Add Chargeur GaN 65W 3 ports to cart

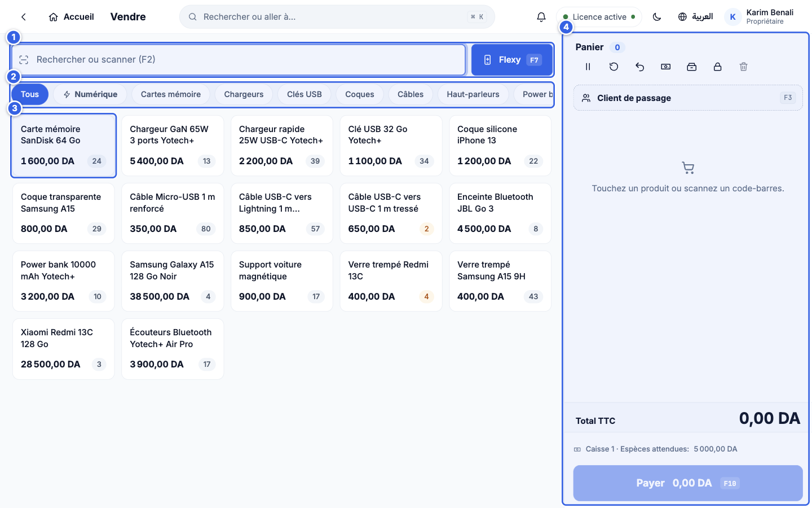point(173,146)
